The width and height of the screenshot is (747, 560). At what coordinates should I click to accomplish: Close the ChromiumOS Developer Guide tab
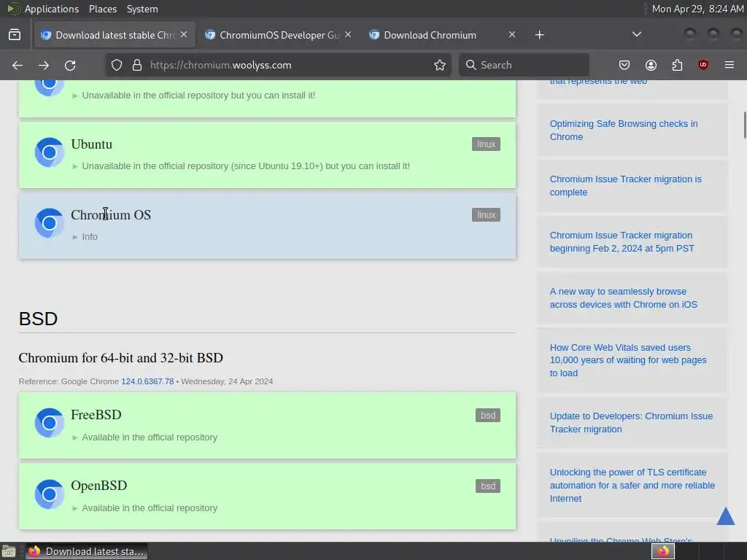coord(348,34)
